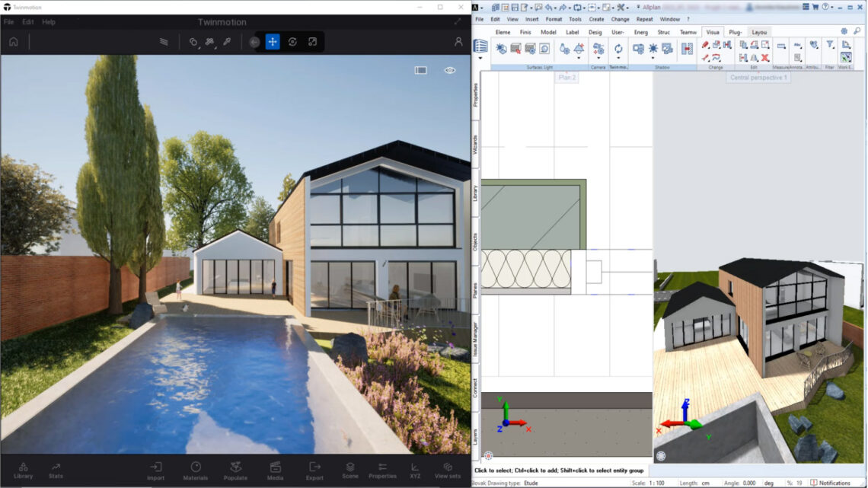Expand the dropdown arrow below the Shadow group icon
The height and width of the screenshot is (488, 868).
653,58
